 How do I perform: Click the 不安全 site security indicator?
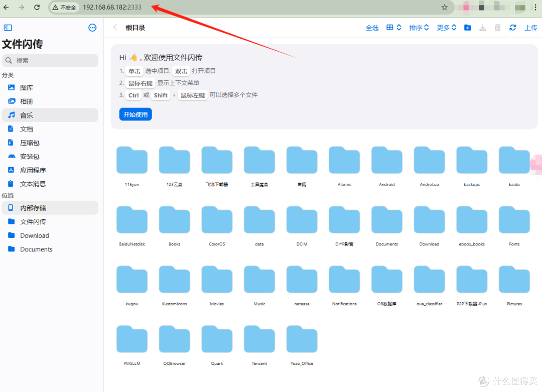[64, 7]
